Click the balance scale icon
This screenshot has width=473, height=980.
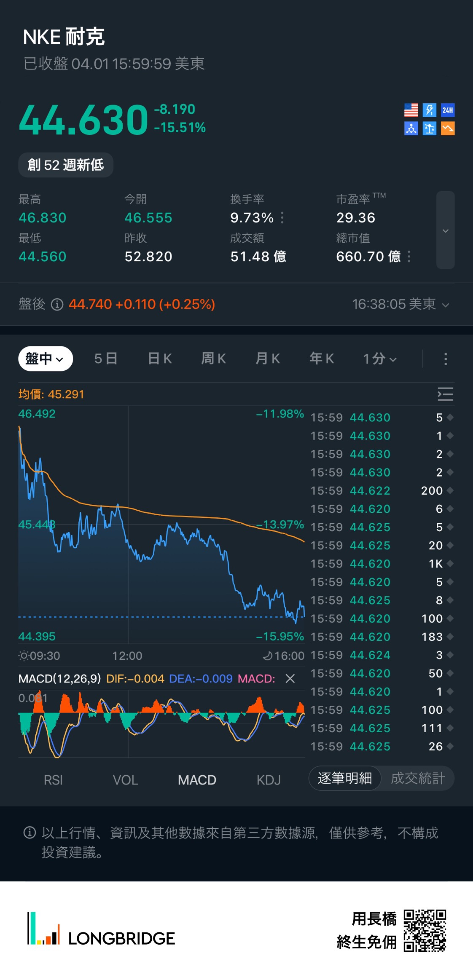click(x=429, y=129)
